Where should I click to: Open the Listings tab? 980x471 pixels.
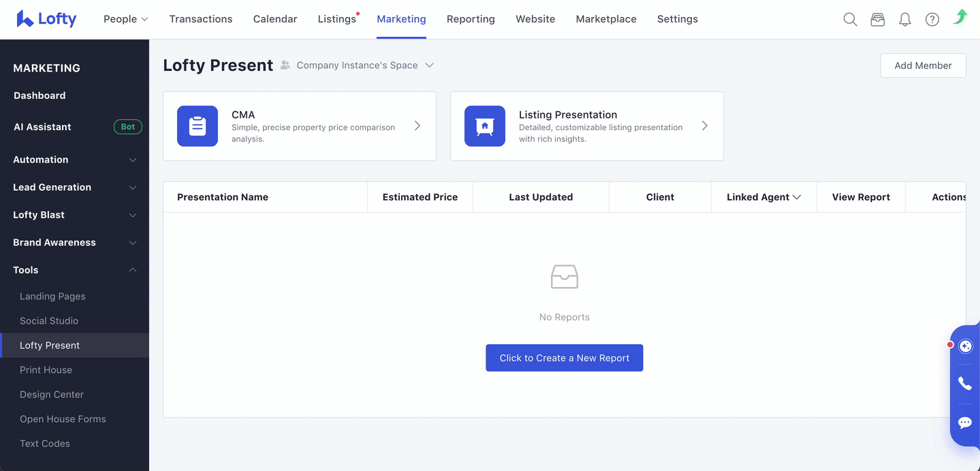click(x=337, y=19)
